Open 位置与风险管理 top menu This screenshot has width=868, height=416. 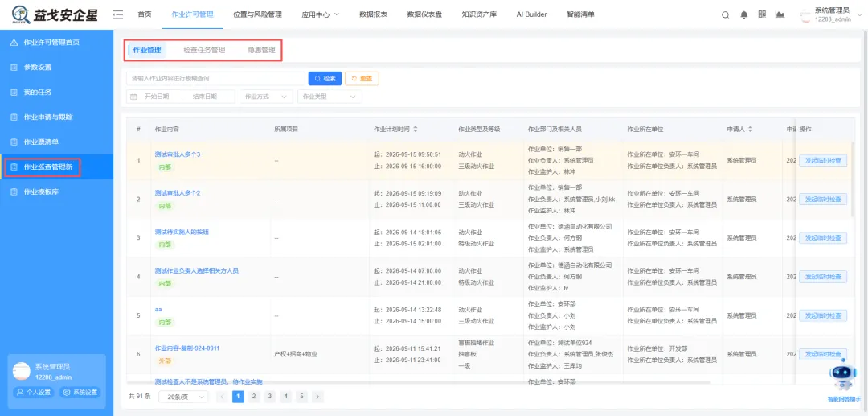click(257, 14)
